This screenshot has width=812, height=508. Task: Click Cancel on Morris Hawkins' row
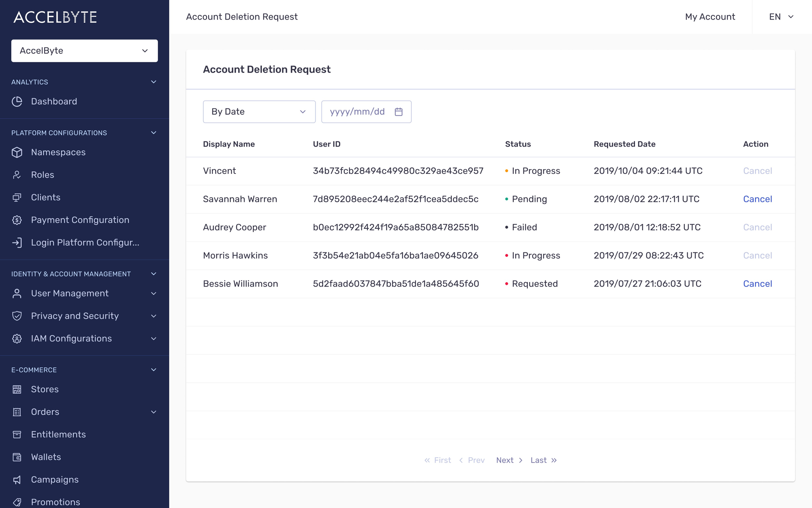point(758,256)
